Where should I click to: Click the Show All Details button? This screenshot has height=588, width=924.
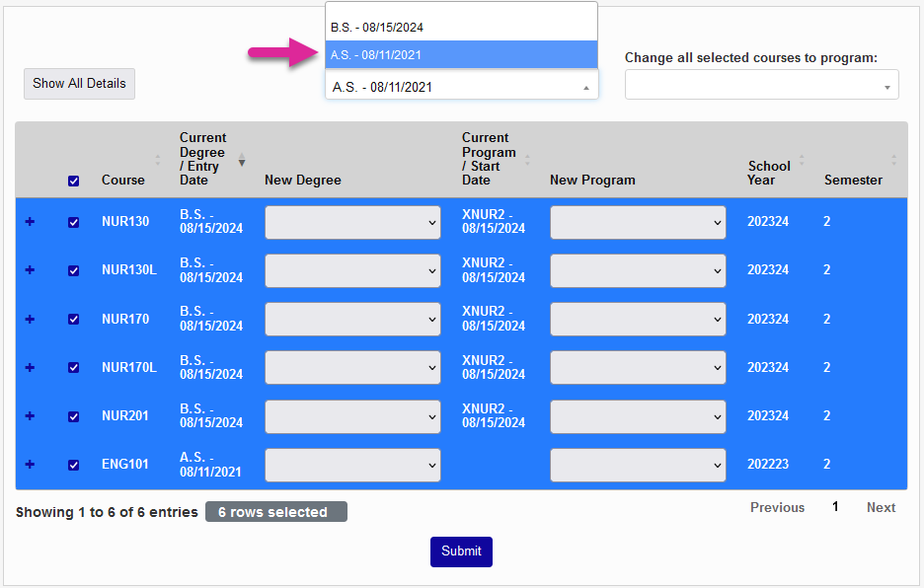(79, 84)
